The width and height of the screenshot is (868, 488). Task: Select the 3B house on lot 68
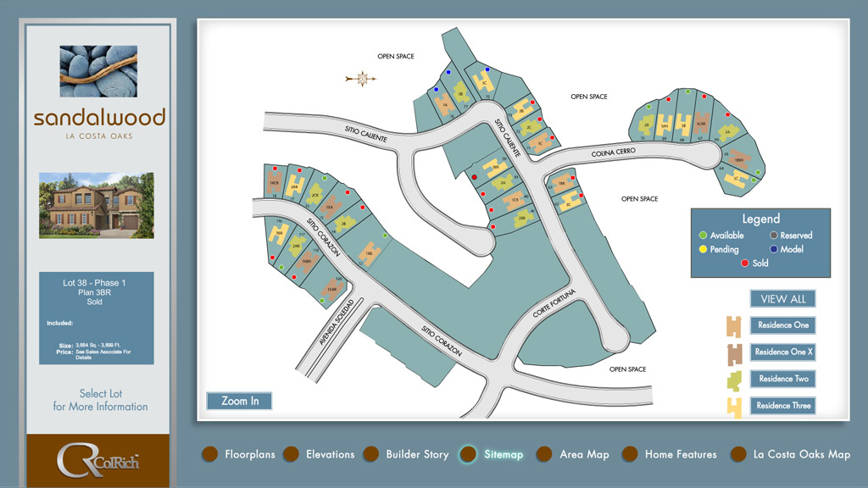[x=682, y=124]
